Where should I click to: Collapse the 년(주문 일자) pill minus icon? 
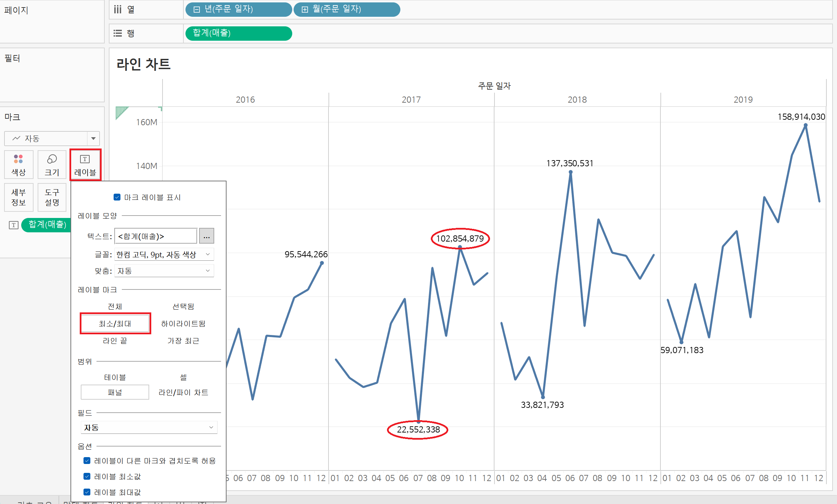pyautogui.click(x=196, y=10)
